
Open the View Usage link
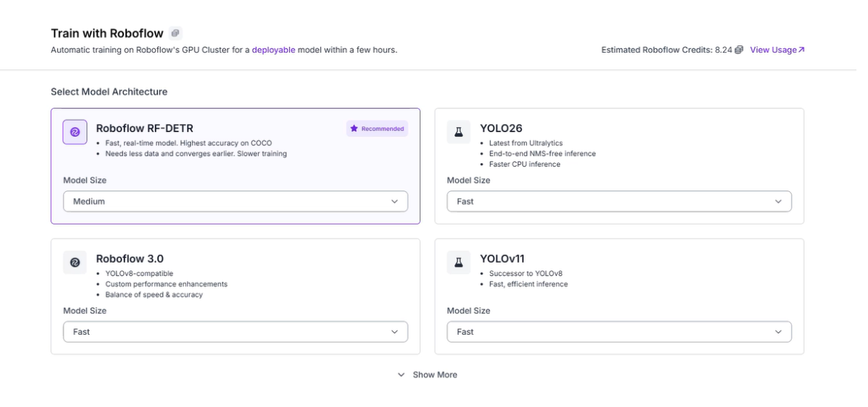point(777,50)
